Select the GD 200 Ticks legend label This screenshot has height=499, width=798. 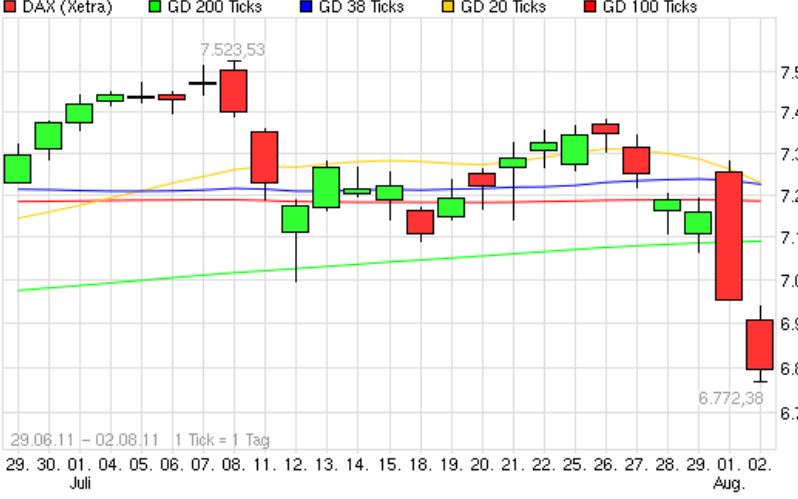point(214,7)
